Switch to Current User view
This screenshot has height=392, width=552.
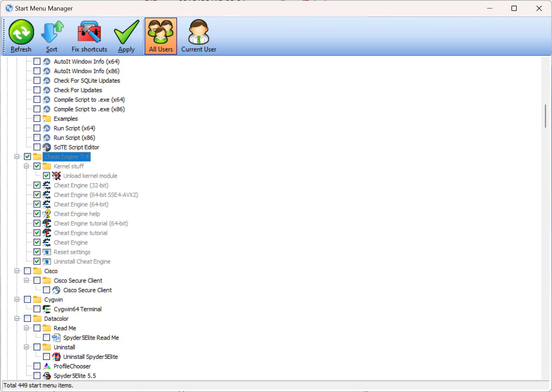(x=199, y=36)
